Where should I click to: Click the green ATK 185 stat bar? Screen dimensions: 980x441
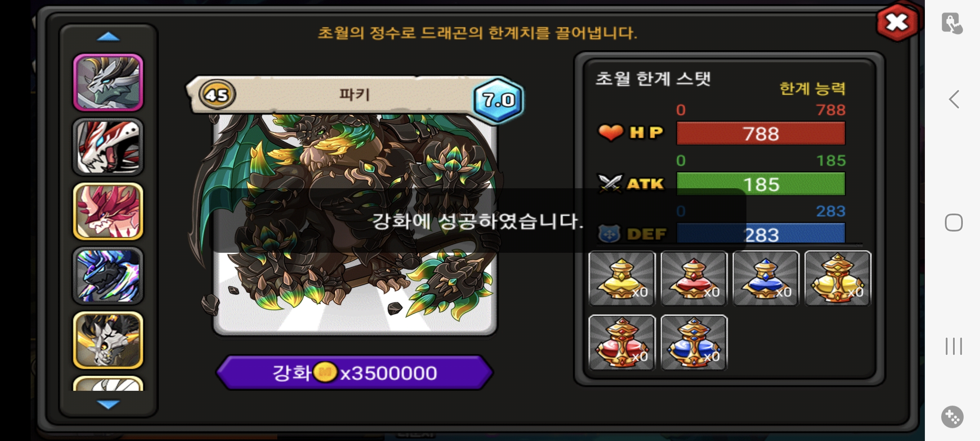(x=761, y=184)
